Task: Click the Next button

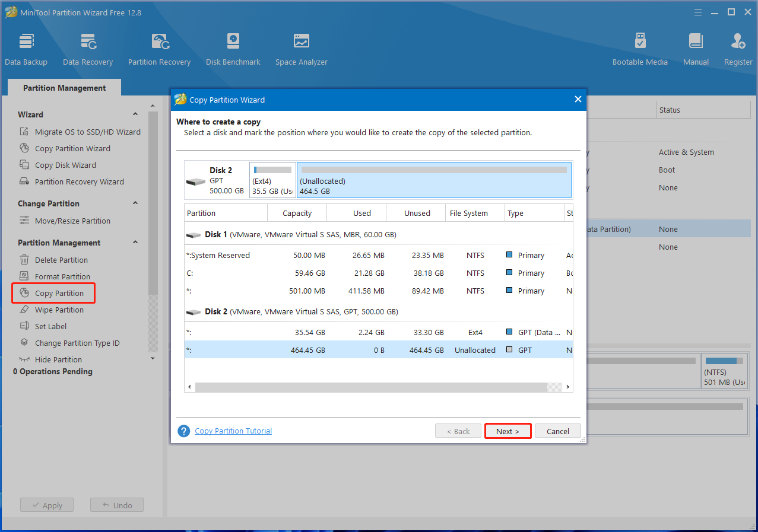Action: click(508, 431)
